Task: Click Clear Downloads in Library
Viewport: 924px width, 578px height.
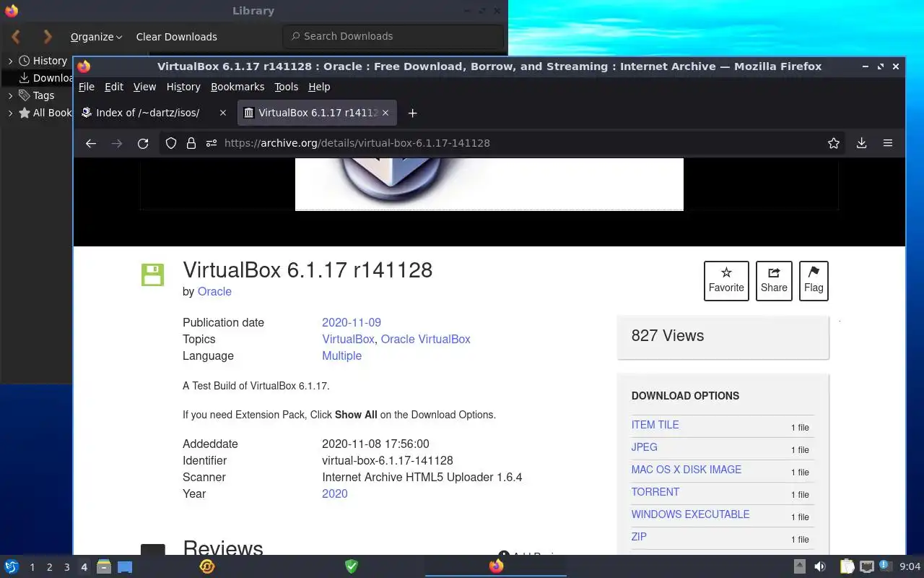Action: coord(176,37)
